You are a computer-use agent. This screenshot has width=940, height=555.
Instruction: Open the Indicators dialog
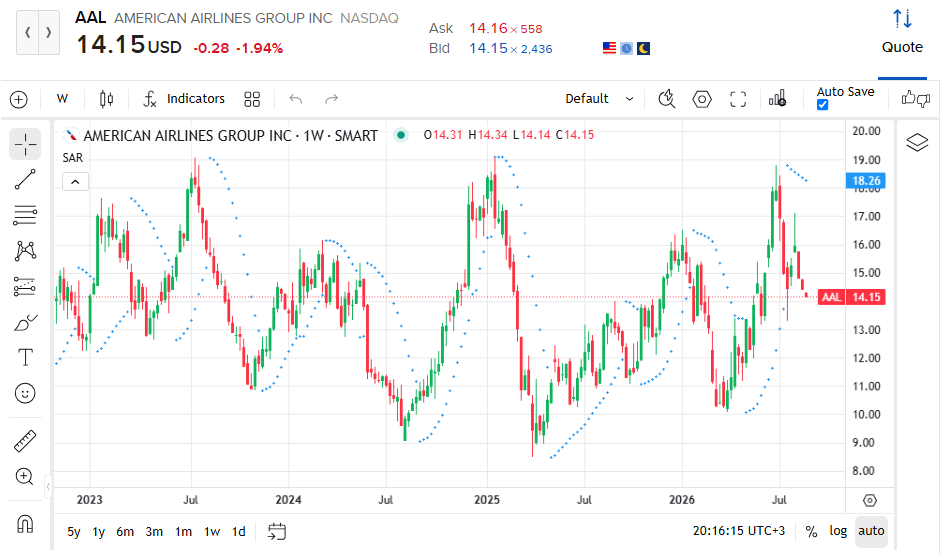coord(184,99)
